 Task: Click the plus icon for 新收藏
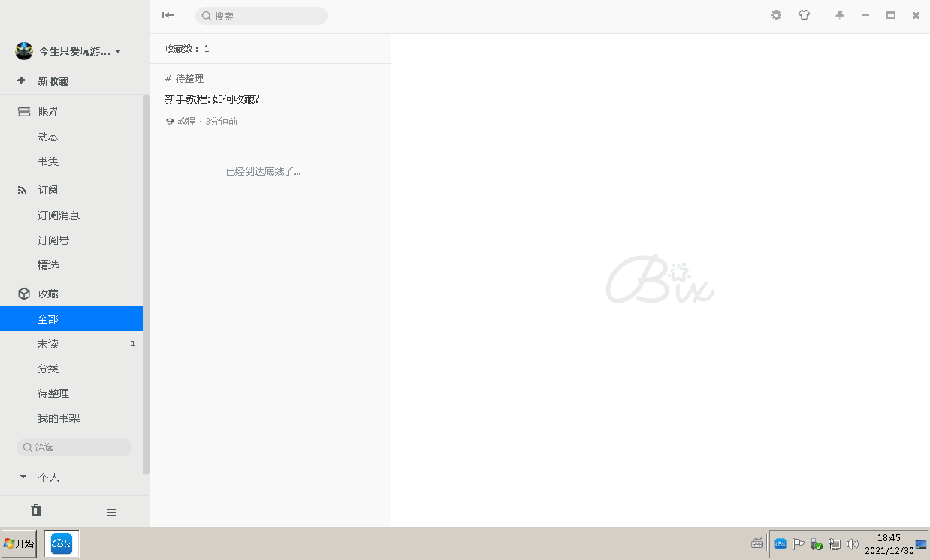[21, 80]
